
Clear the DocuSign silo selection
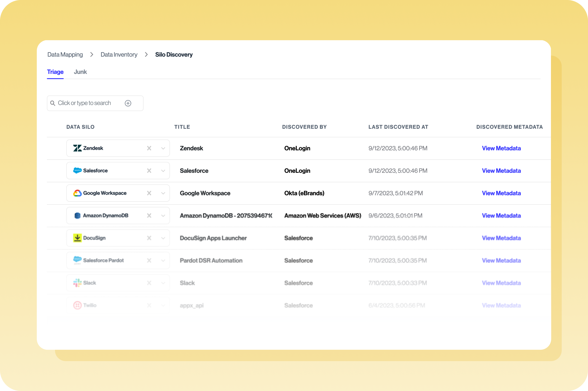149,238
